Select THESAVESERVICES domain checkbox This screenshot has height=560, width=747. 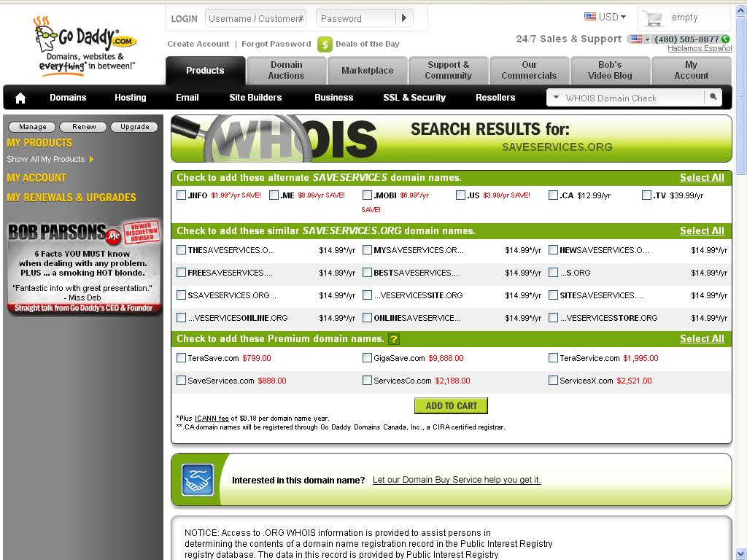pos(181,249)
